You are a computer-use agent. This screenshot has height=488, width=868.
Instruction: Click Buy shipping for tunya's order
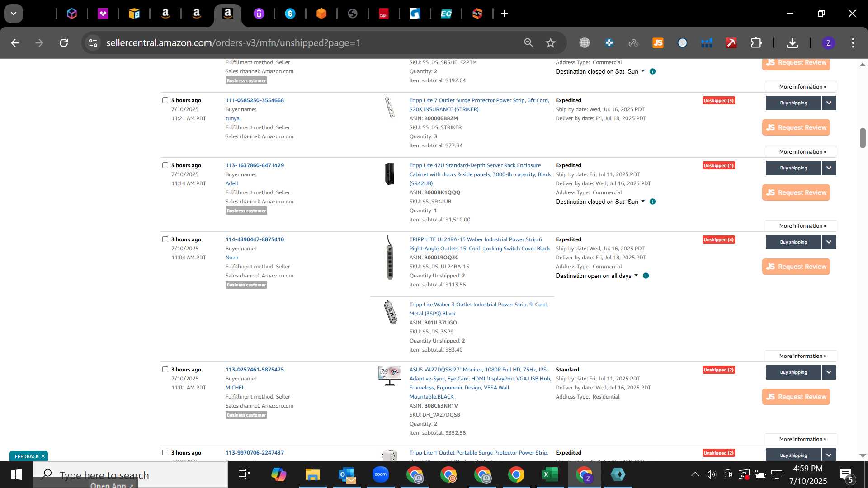coord(793,103)
